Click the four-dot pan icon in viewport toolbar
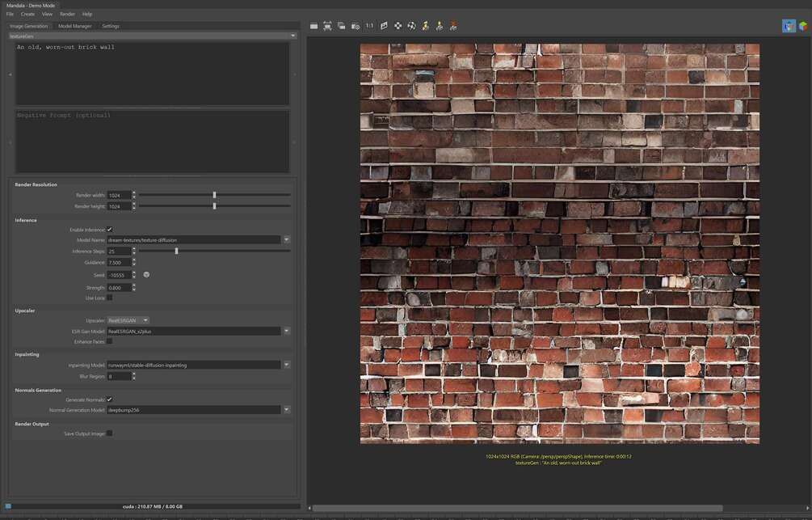This screenshot has width=812, height=520. pos(398,26)
